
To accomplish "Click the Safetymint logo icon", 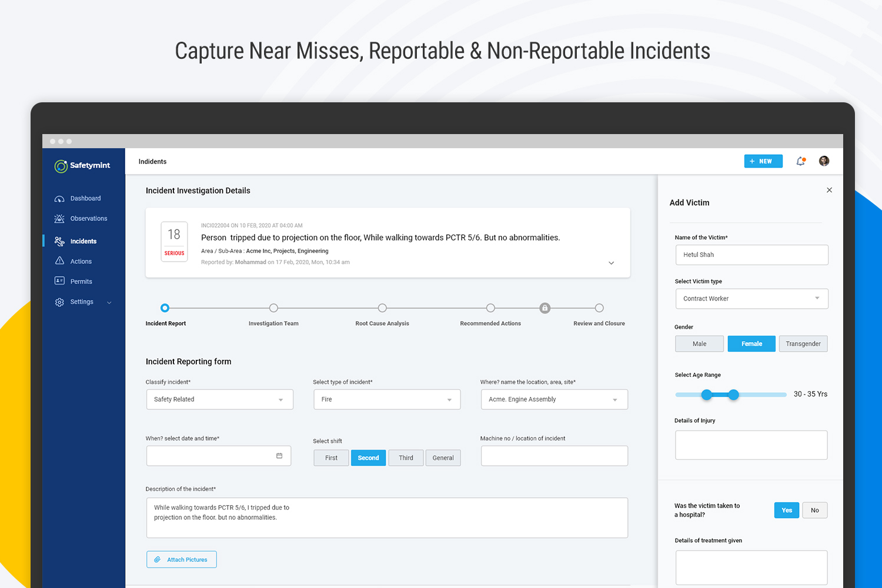I will pos(61,166).
